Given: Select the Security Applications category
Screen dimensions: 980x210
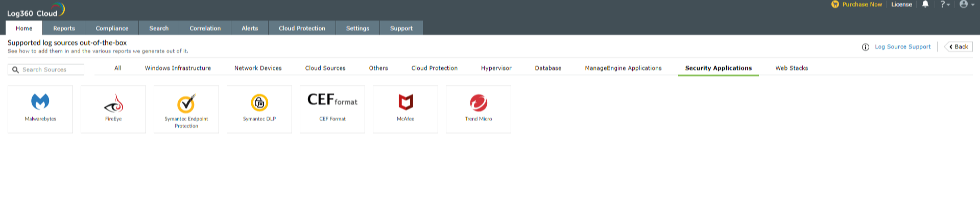Looking at the screenshot, I should click(x=719, y=68).
